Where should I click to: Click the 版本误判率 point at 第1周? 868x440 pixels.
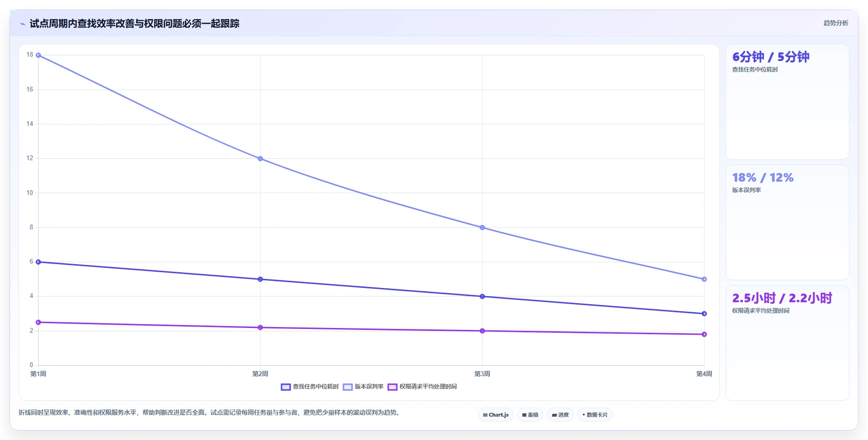pos(39,55)
